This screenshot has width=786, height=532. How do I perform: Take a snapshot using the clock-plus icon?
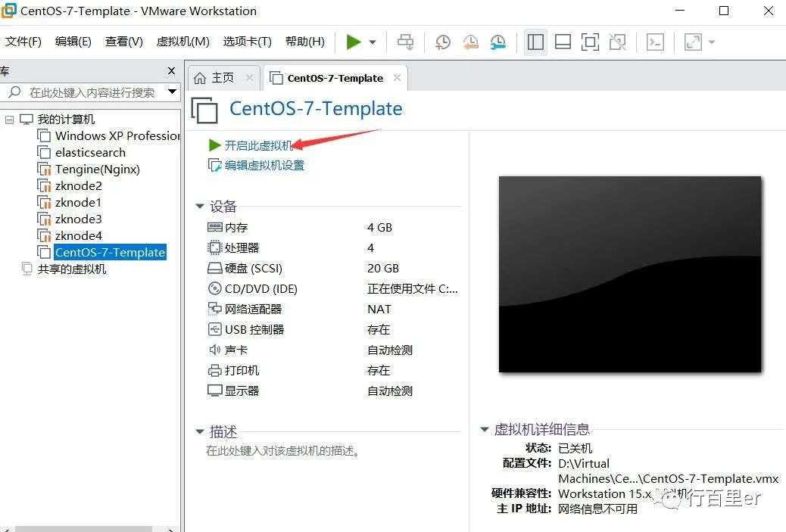443,42
